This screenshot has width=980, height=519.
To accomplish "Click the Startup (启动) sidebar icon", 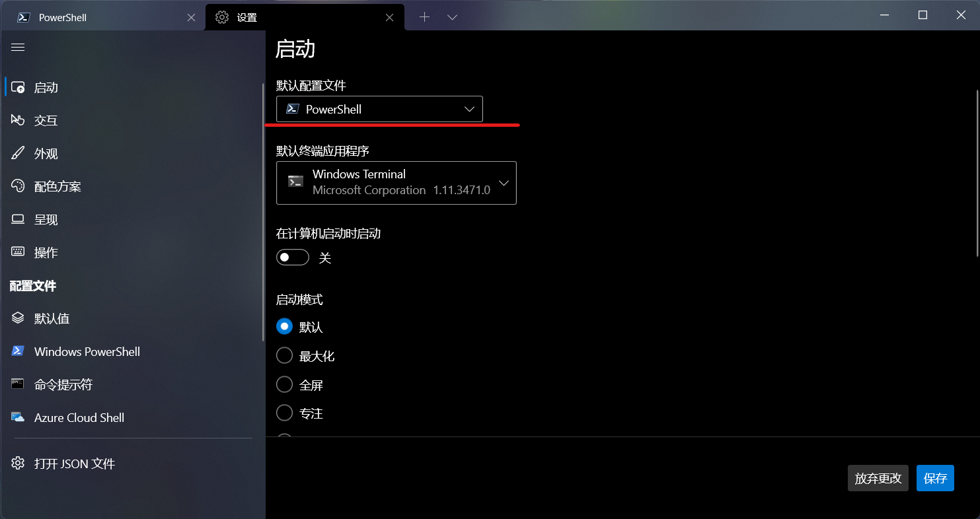I will [18, 87].
